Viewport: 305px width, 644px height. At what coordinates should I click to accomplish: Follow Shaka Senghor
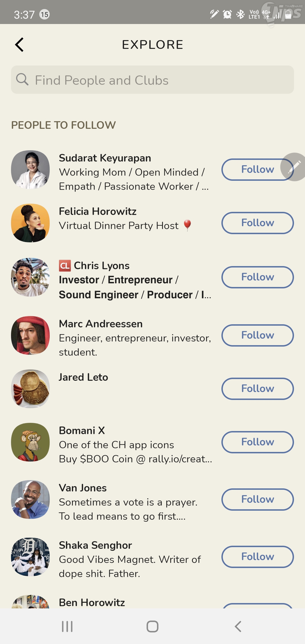(258, 557)
